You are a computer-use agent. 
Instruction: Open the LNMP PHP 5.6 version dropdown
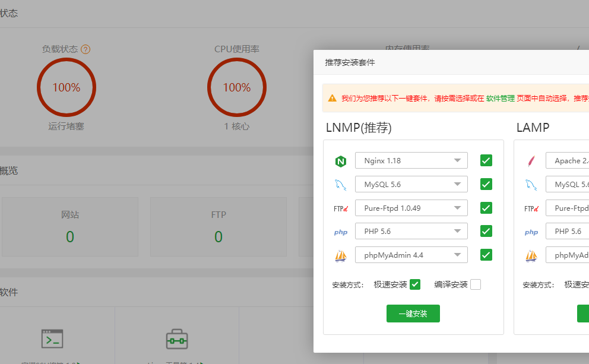[411, 231]
